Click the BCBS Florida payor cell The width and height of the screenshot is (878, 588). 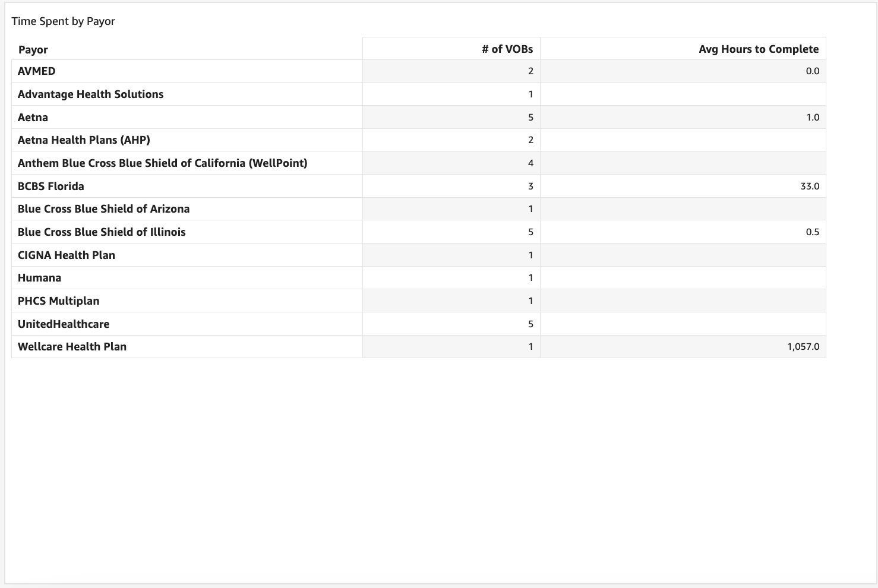(x=51, y=186)
